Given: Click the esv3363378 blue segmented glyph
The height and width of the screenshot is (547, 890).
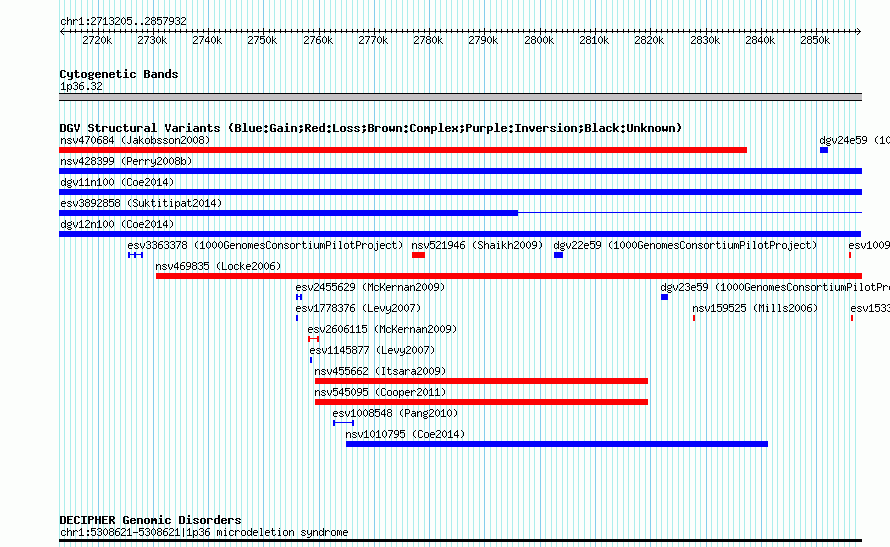Looking at the screenshot, I should (x=136, y=255).
